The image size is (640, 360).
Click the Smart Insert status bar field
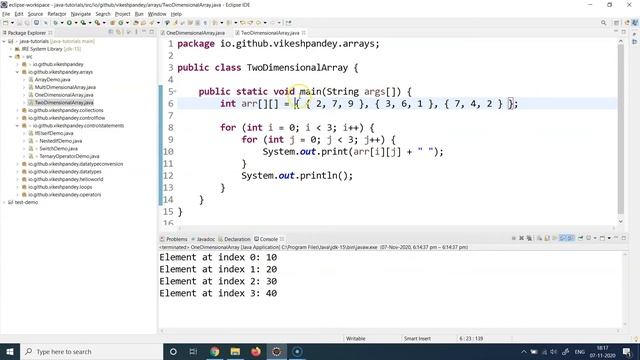tap(417, 339)
